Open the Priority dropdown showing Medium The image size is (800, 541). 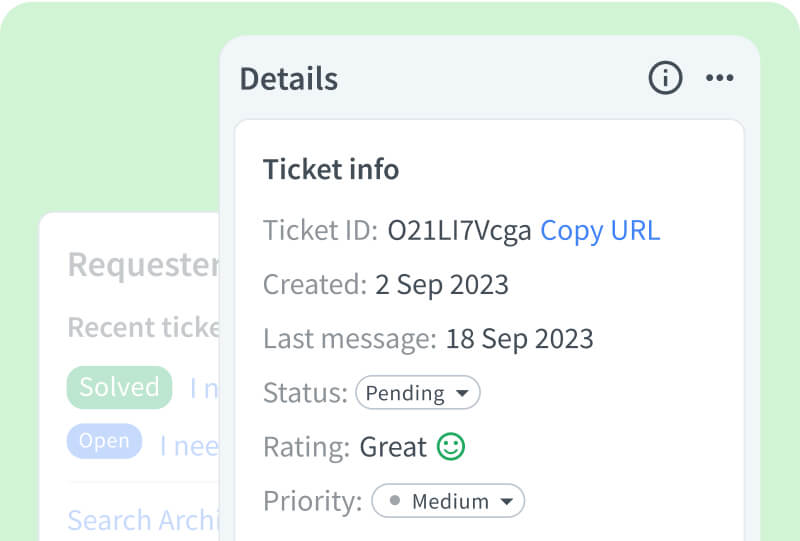click(448, 501)
